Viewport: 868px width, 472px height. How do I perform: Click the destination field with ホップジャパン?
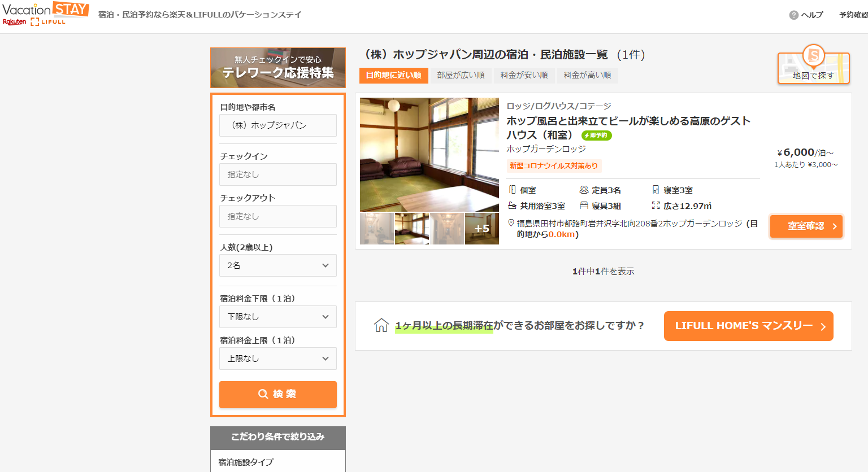pos(278,125)
